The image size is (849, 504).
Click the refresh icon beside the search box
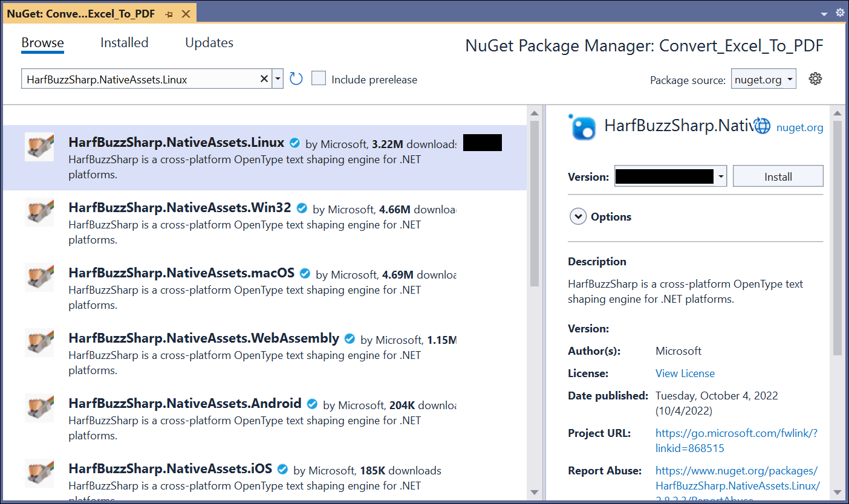tap(296, 79)
